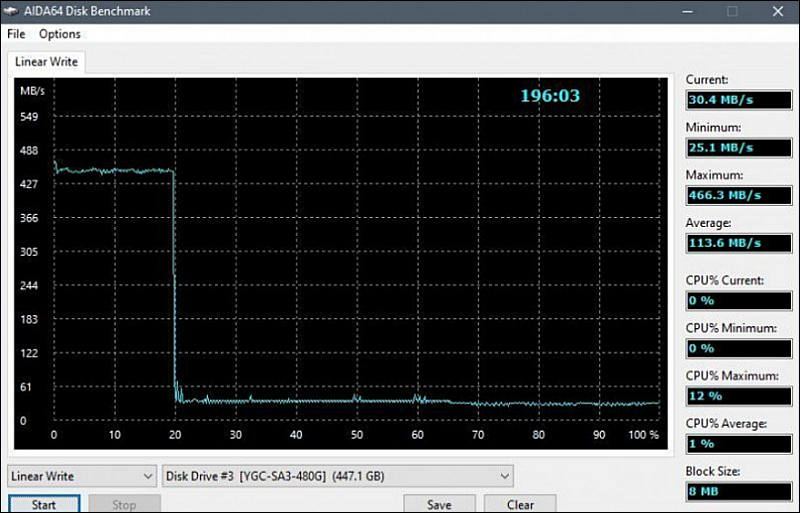Image resolution: width=800 pixels, height=513 pixels.
Task: Expand the Linear Write test type dropdown
Action: click(x=82, y=476)
